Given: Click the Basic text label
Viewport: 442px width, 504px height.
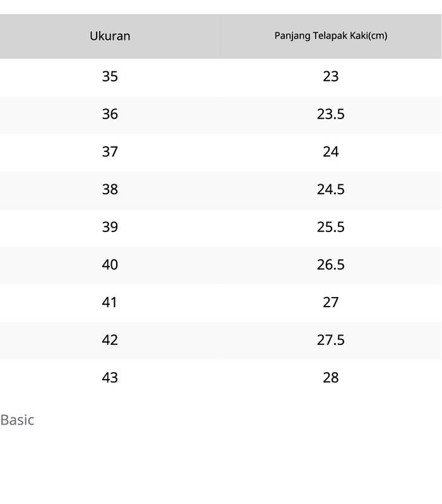Looking at the screenshot, I should coord(17,420).
